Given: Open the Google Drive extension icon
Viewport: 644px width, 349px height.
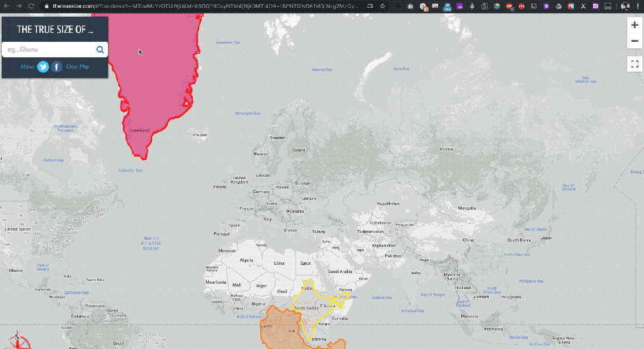Looking at the screenshot, I should (559, 6).
